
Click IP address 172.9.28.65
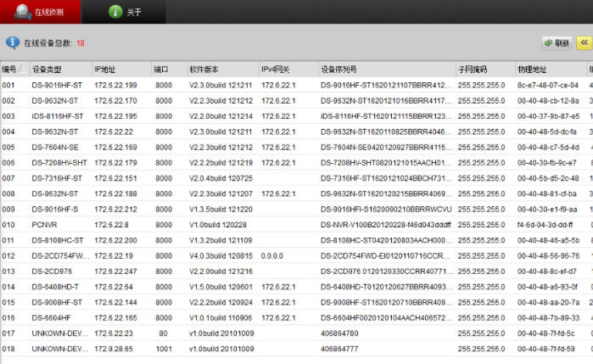(114, 349)
